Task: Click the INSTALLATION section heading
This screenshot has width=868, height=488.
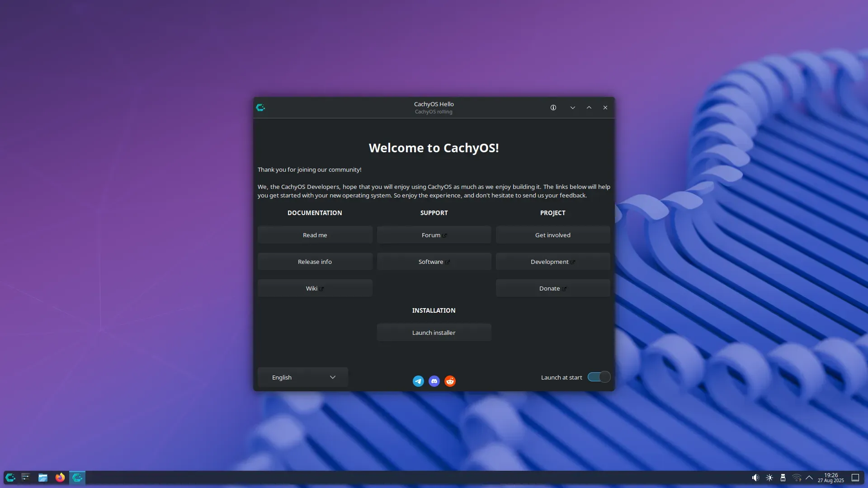Action: 434,310
